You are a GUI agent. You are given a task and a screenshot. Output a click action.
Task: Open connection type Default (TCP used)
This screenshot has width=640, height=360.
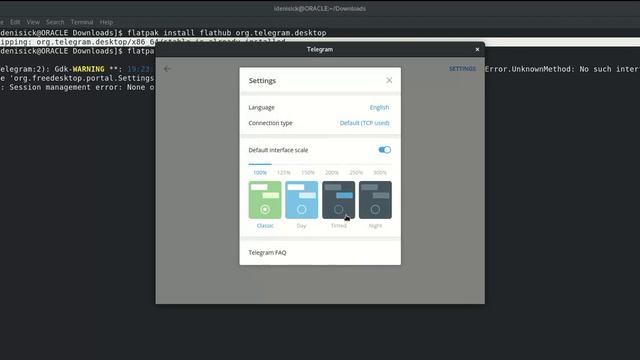point(364,123)
